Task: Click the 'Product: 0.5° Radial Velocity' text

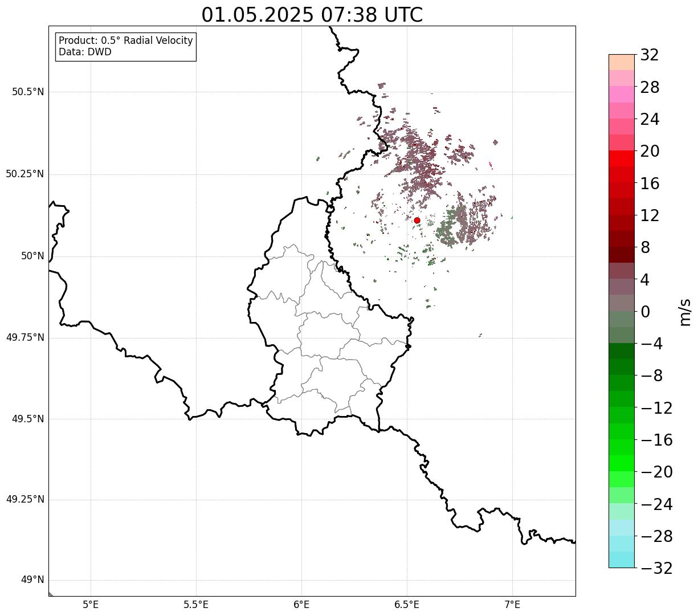Action: (x=126, y=41)
